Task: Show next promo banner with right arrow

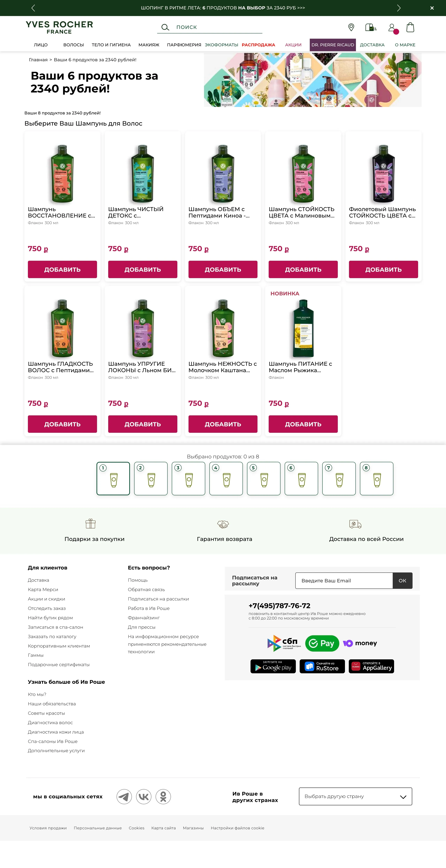Action: tap(399, 8)
